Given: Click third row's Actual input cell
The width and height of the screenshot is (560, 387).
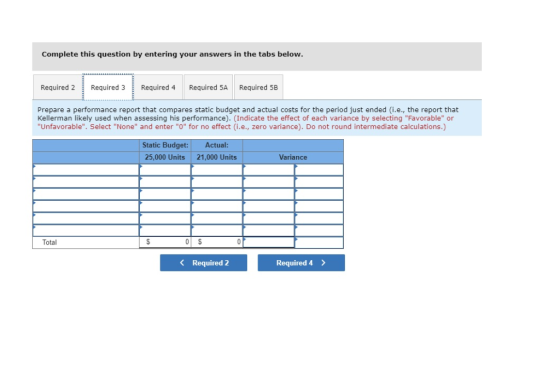Looking at the screenshot, I should point(217,194).
